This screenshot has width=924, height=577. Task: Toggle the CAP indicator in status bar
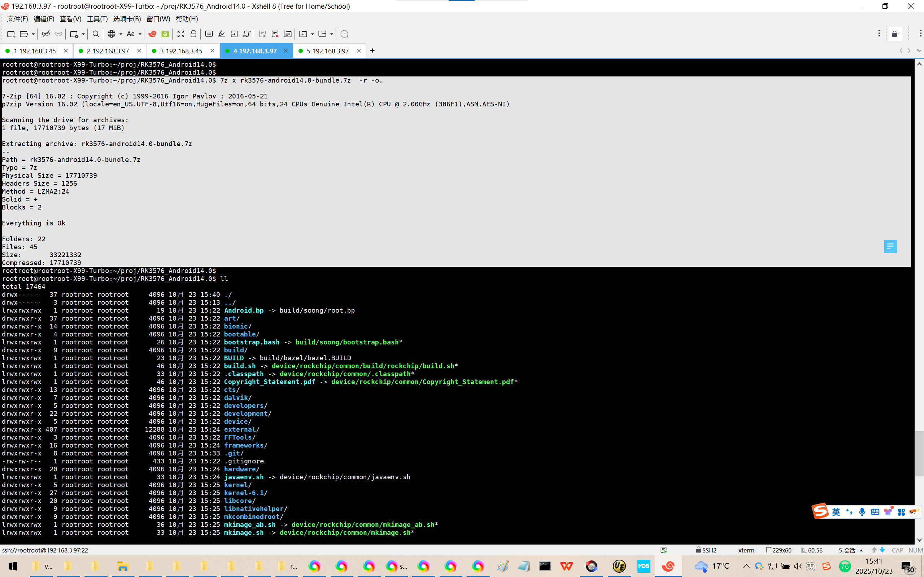(x=897, y=550)
